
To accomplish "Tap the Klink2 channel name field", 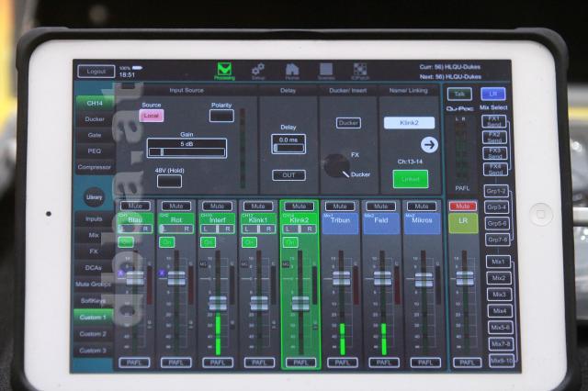I will coord(409,122).
